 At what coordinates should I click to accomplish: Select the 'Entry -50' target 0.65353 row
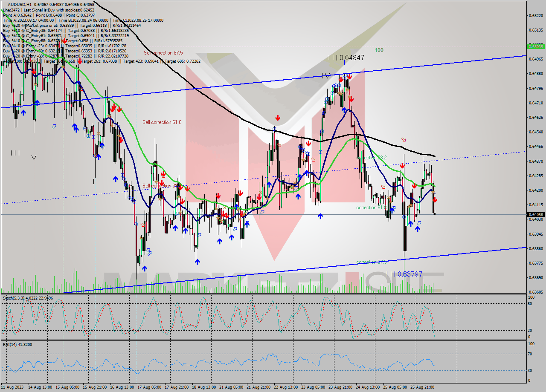click(x=64, y=51)
